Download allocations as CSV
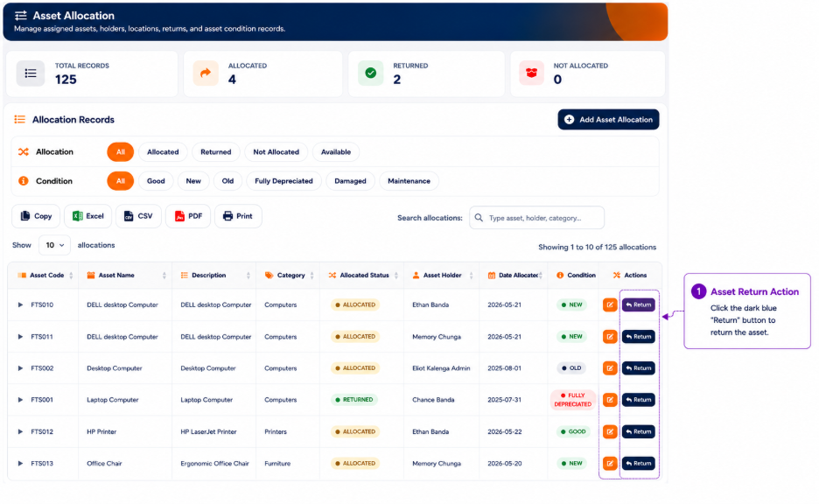Viewport: 819px width, 504px height. coord(138,216)
